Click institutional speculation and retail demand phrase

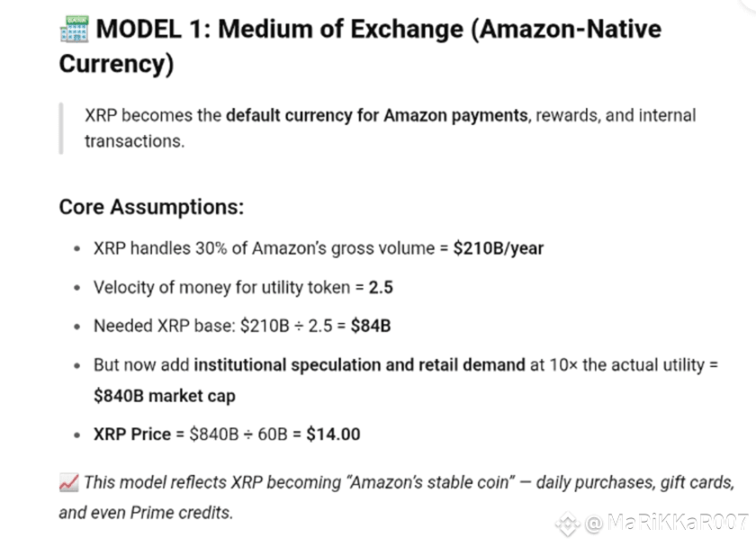(x=359, y=365)
